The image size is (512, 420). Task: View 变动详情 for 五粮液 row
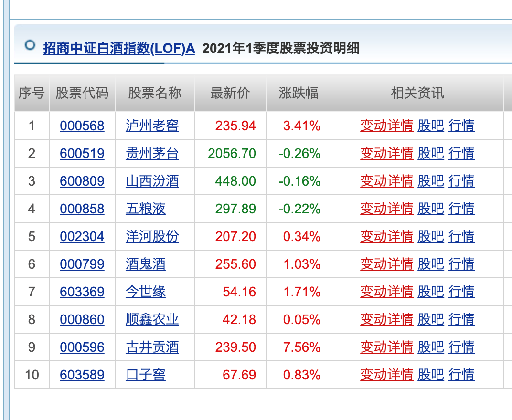386,209
